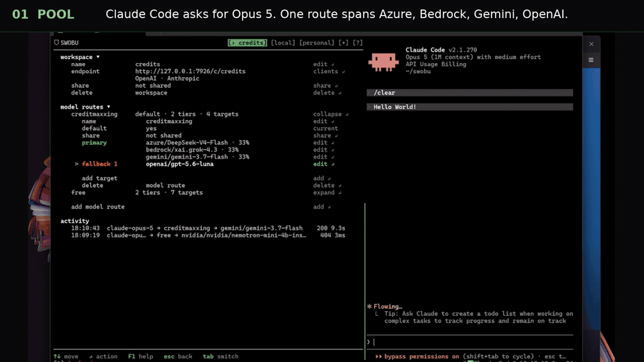Edit the workspace name credits
The width and height of the screenshot is (644, 362).
click(x=323, y=64)
